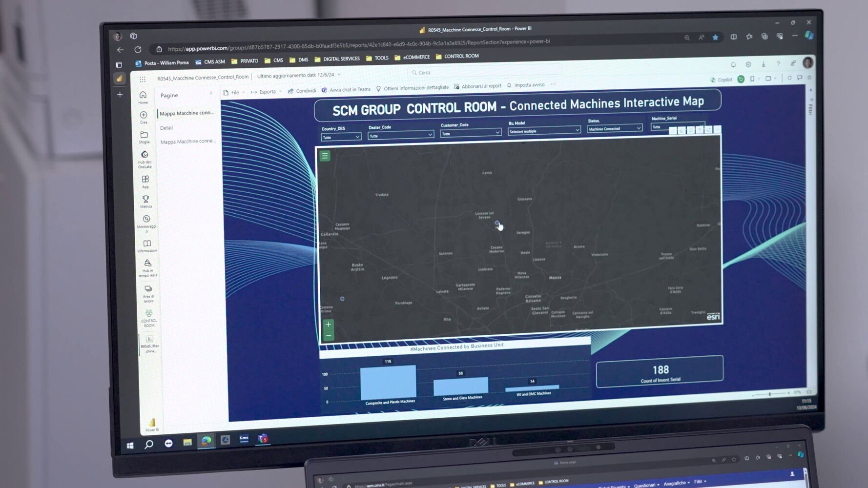Click the Power BI logo at sidebar bottom
This screenshot has width=868, height=488.
coord(152,424)
